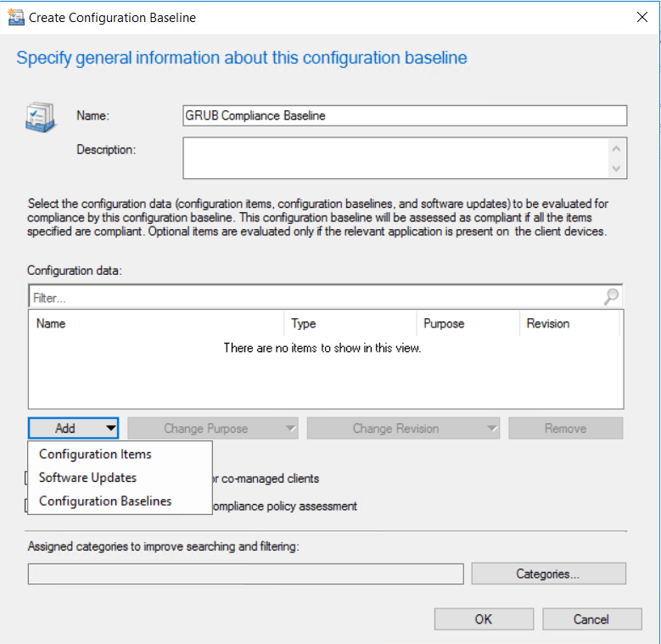Focus the Filter search field
The image size is (661, 644).
314,298
